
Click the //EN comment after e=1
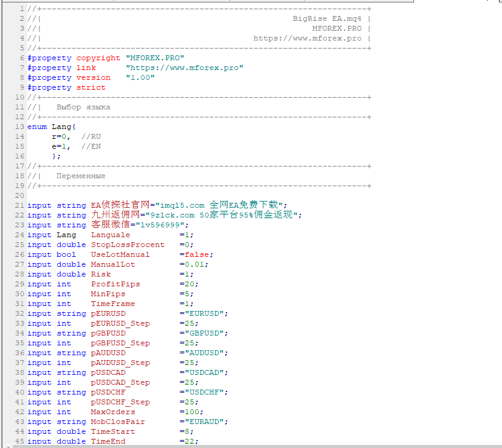click(x=91, y=146)
